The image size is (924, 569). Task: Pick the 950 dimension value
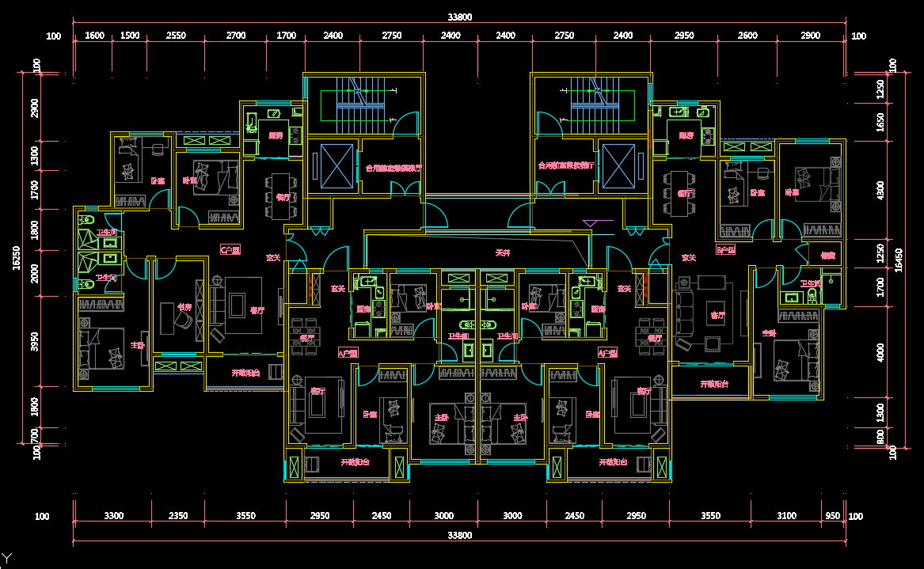[x=833, y=515]
